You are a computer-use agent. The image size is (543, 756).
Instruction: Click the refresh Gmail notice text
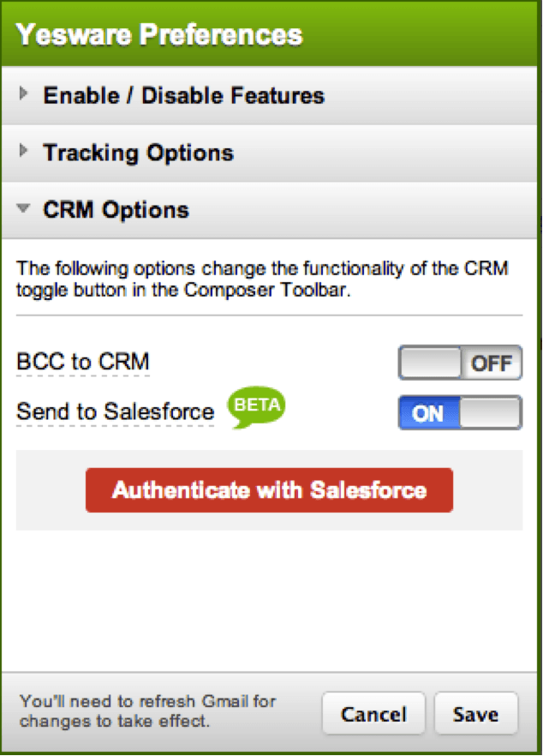point(148,711)
